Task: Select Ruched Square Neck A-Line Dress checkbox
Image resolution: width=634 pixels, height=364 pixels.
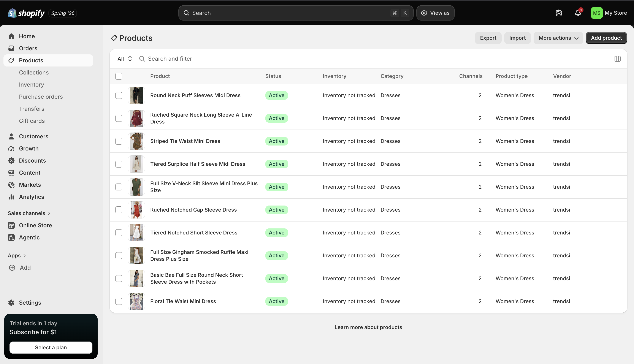Action: pos(119,118)
